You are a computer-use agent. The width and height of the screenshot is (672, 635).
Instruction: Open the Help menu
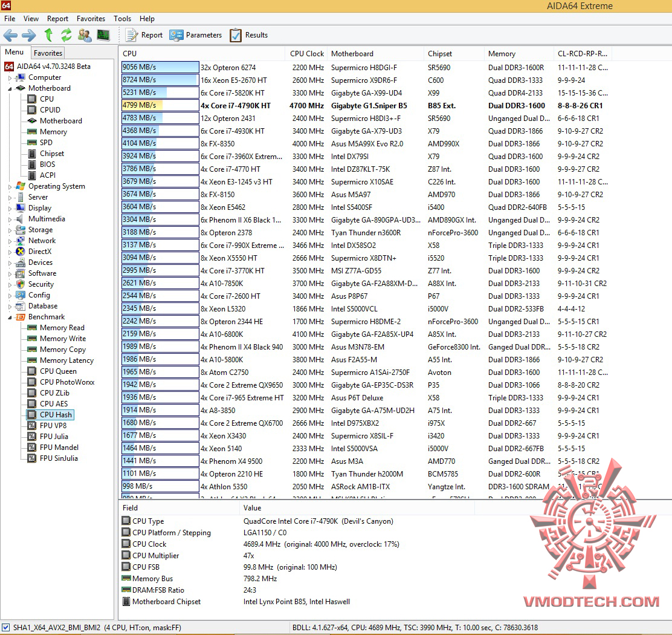tap(147, 19)
